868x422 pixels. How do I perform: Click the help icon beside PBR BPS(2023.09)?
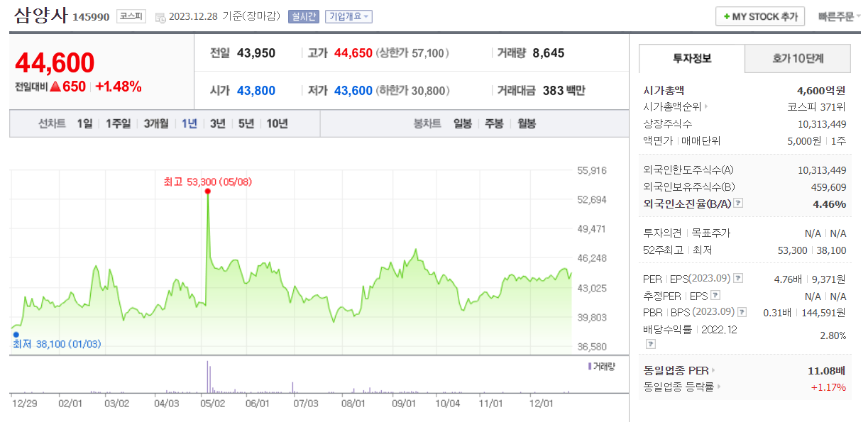click(x=742, y=312)
